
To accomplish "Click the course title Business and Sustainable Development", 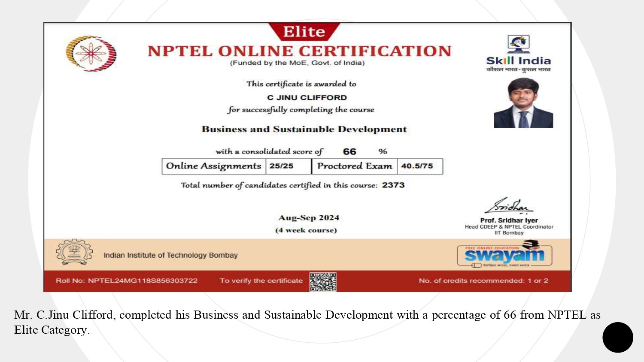I will [304, 129].
